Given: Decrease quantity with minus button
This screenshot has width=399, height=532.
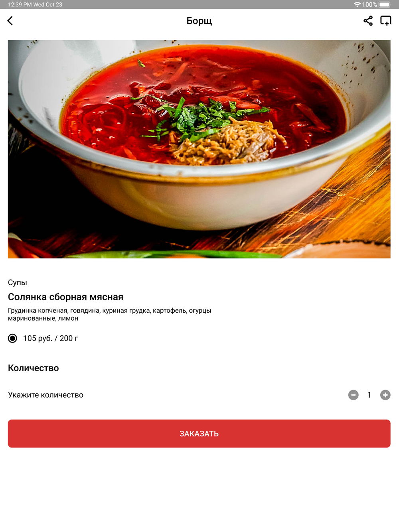Looking at the screenshot, I should [354, 395].
